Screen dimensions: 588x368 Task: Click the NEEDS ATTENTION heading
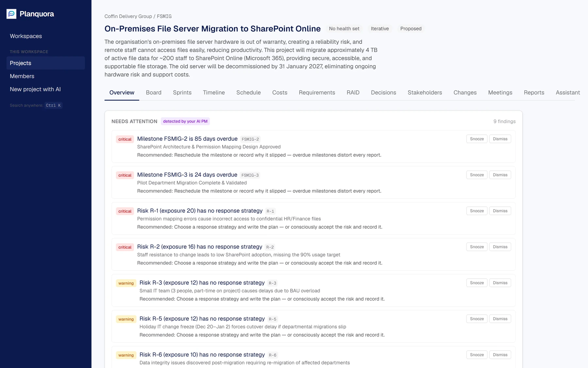coord(134,121)
